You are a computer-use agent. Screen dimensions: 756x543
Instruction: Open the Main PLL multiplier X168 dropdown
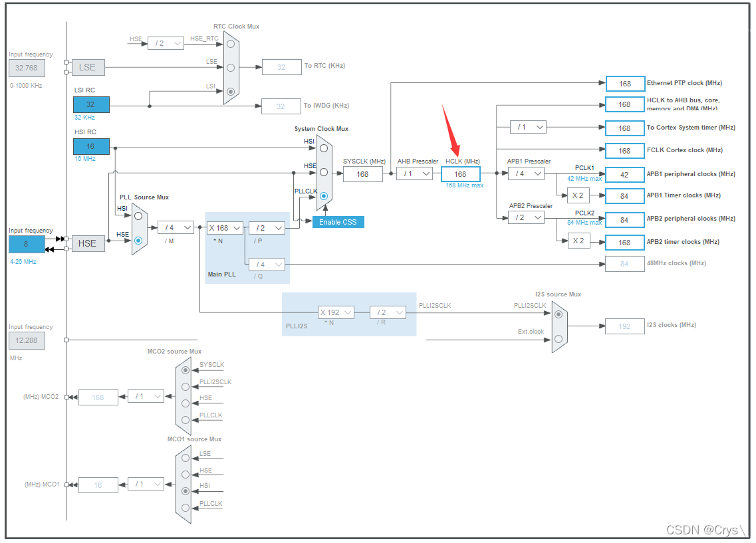pyautogui.click(x=225, y=227)
